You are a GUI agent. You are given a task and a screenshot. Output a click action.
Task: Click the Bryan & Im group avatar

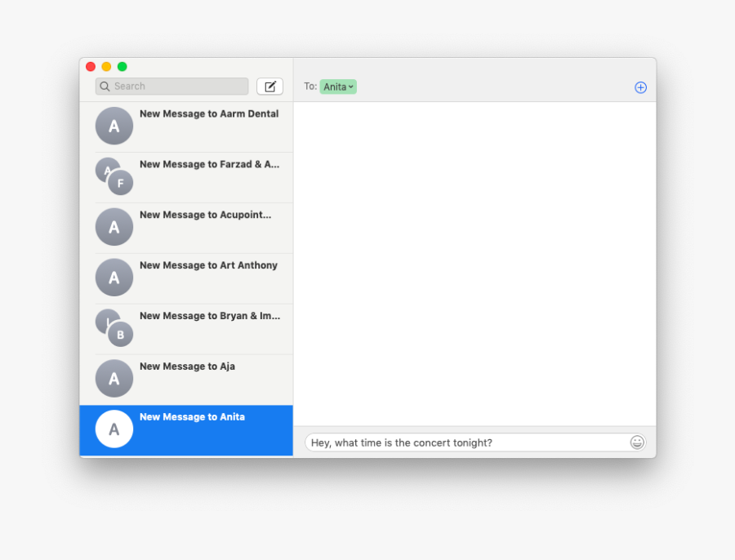click(115, 328)
